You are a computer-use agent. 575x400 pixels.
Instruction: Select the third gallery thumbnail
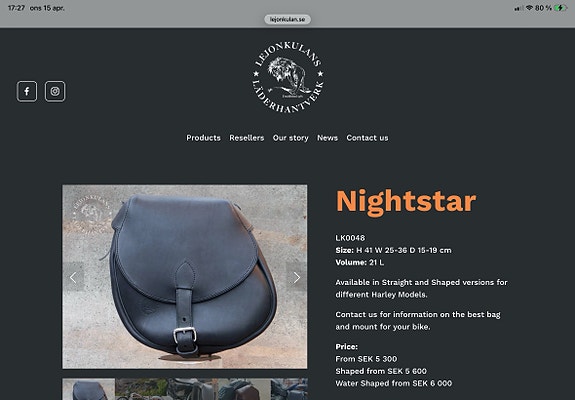point(193,389)
